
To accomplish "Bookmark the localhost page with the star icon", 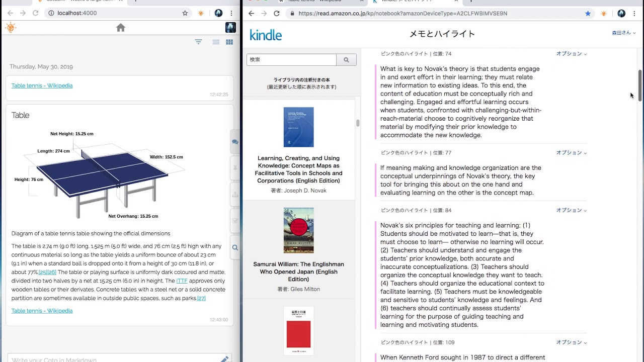I will [185, 13].
